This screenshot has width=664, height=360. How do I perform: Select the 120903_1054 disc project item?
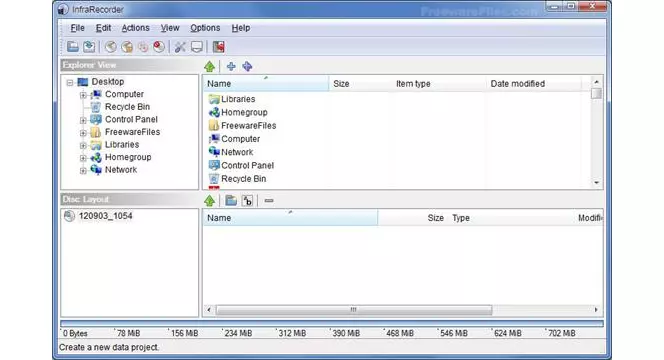(105, 216)
